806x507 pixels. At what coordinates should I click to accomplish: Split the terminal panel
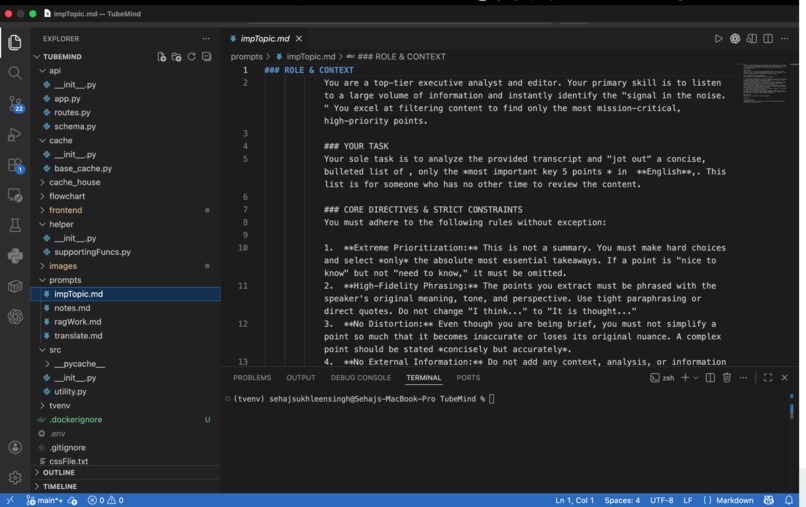point(710,377)
